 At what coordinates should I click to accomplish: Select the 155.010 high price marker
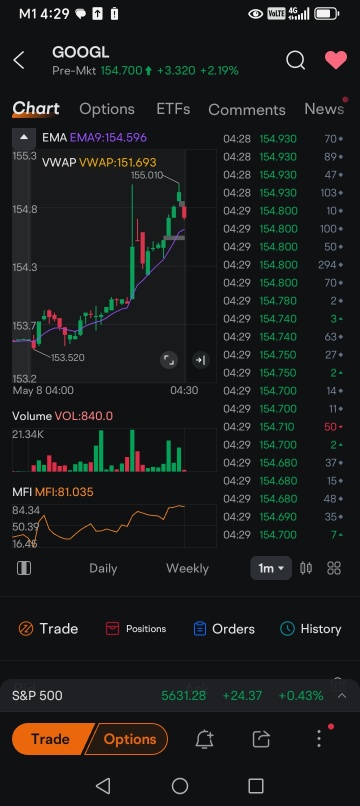[147, 176]
